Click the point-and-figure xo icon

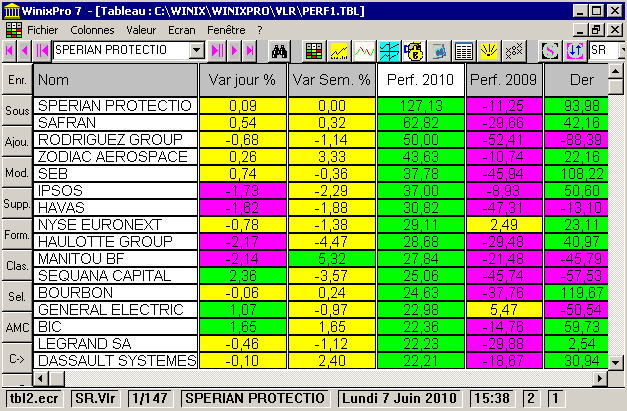coord(514,51)
